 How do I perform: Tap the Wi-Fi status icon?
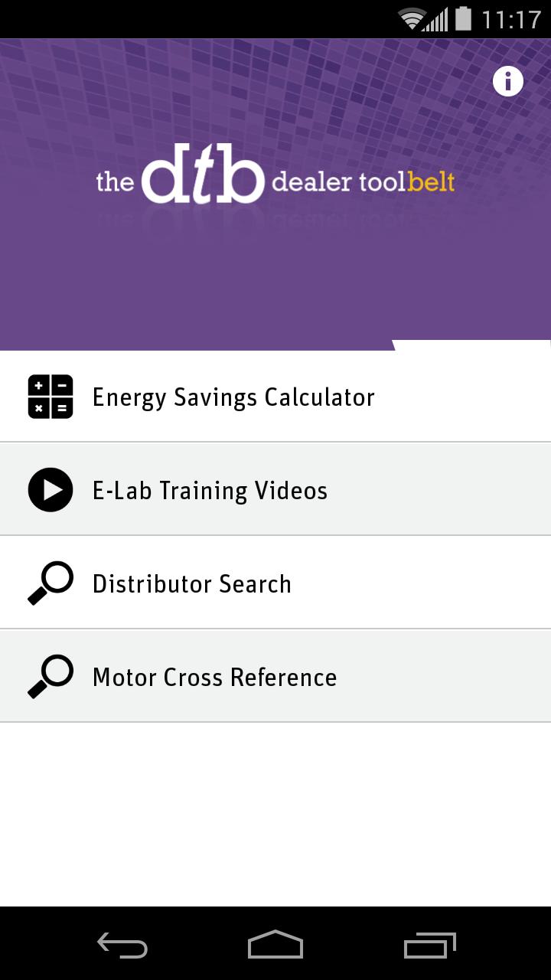(x=412, y=19)
